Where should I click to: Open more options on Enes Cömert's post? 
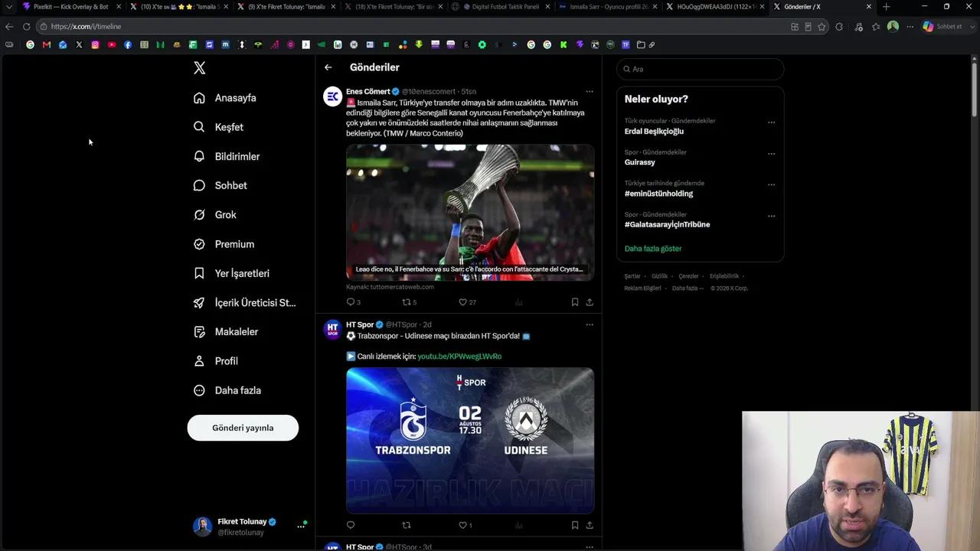pyautogui.click(x=589, y=91)
